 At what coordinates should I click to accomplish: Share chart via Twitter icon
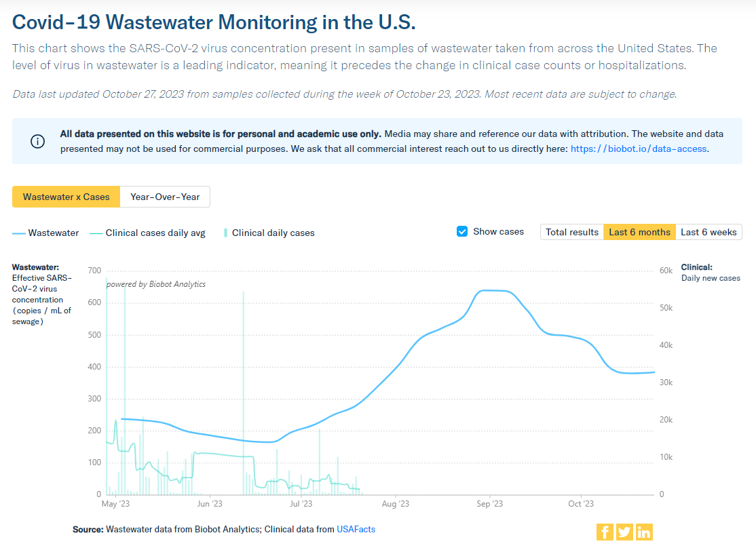click(624, 532)
